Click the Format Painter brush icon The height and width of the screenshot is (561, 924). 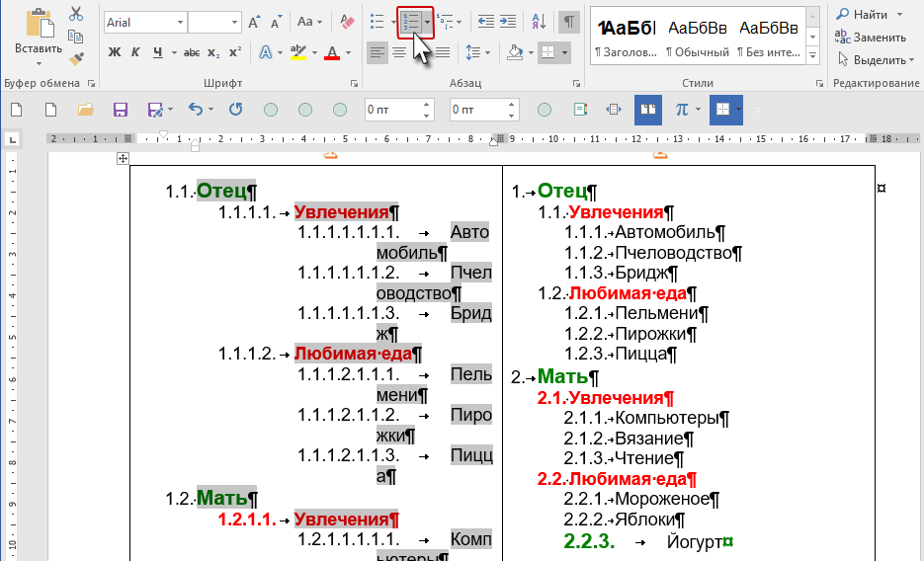tap(76, 59)
